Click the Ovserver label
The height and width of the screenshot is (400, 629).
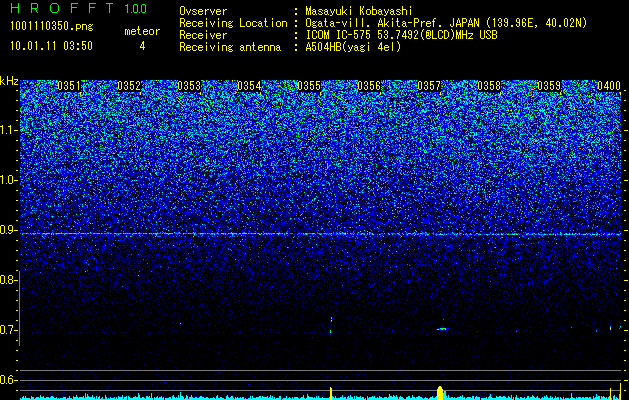click(x=203, y=11)
